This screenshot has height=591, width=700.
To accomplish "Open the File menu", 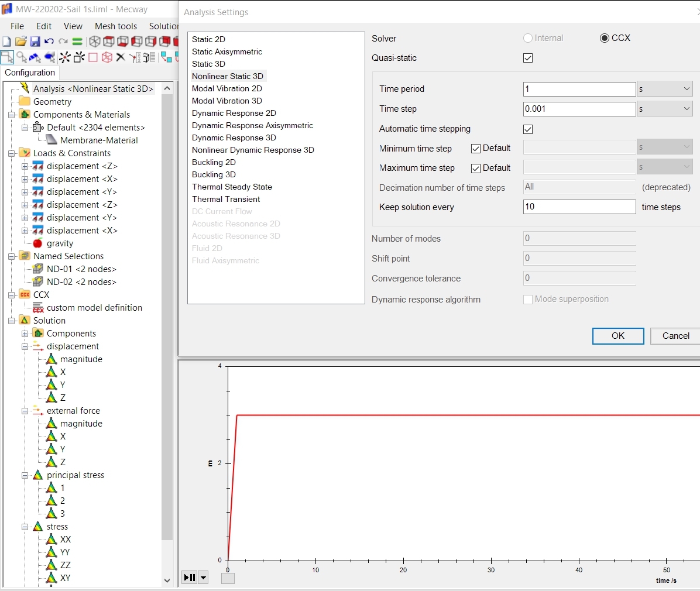I will [17, 26].
